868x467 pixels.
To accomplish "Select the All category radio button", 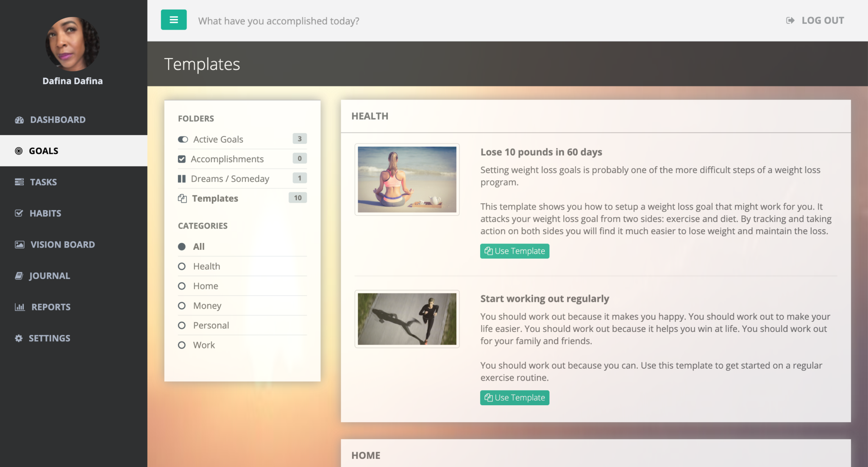I will pos(182,246).
